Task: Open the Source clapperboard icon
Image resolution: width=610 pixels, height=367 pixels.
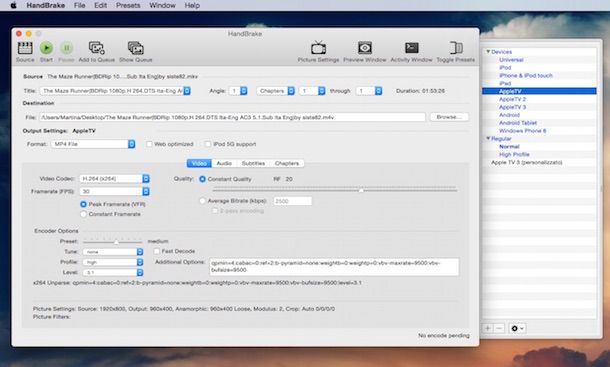Action: (25, 48)
